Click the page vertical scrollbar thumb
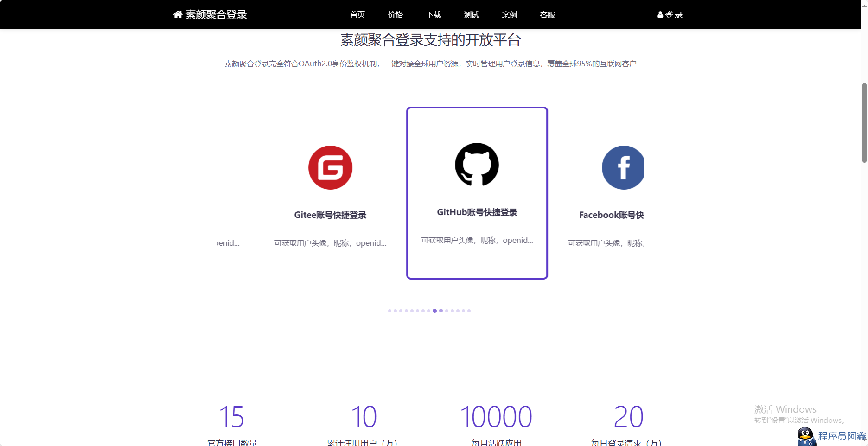The width and height of the screenshot is (868, 446). click(864, 123)
